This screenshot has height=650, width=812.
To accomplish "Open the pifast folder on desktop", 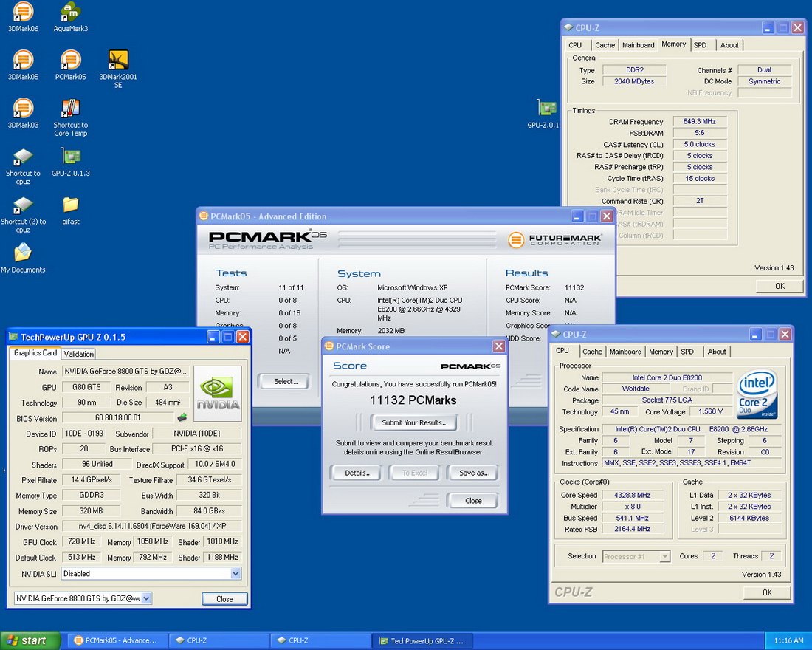I will point(70,210).
